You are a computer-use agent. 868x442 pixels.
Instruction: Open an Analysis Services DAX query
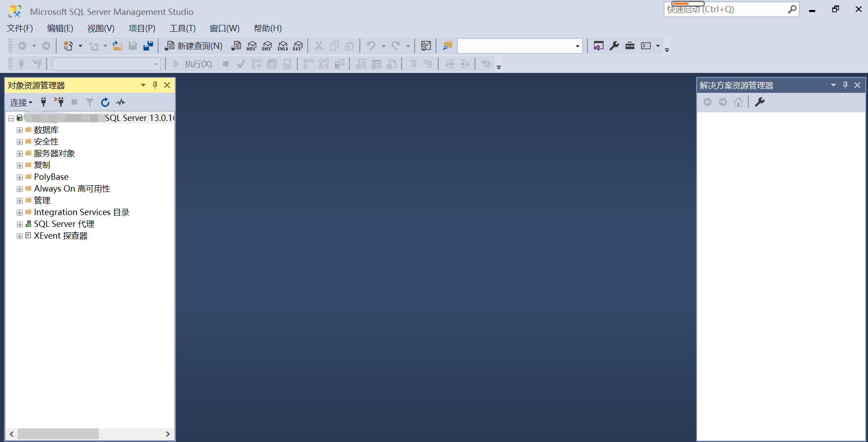[x=298, y=46]
